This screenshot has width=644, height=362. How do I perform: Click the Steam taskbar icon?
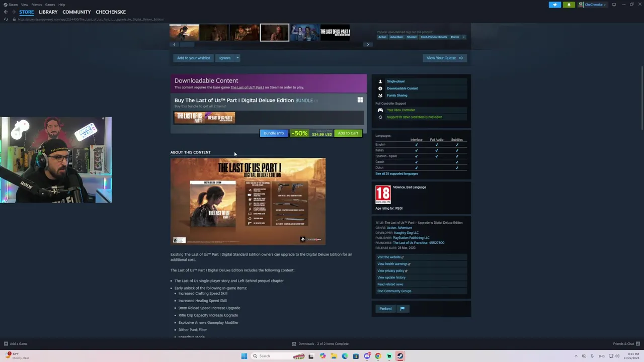pyautogui.click(x=400, y=356)
